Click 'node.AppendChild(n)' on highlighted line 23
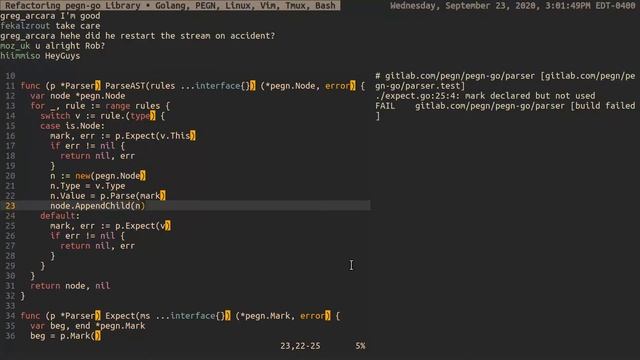The height and width of the screenshot is (360, 640). [x=98, y=206]
